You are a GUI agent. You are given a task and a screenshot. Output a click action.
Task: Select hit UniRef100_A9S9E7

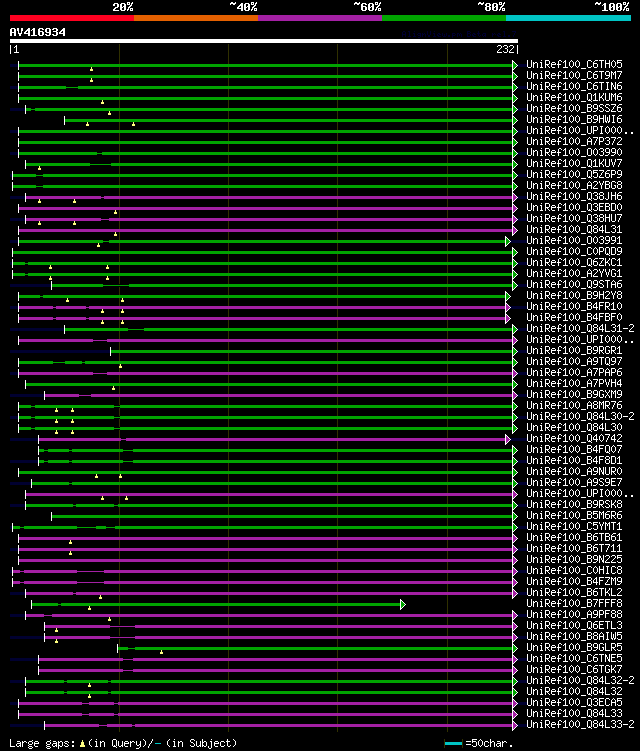[x=574, y=483]
